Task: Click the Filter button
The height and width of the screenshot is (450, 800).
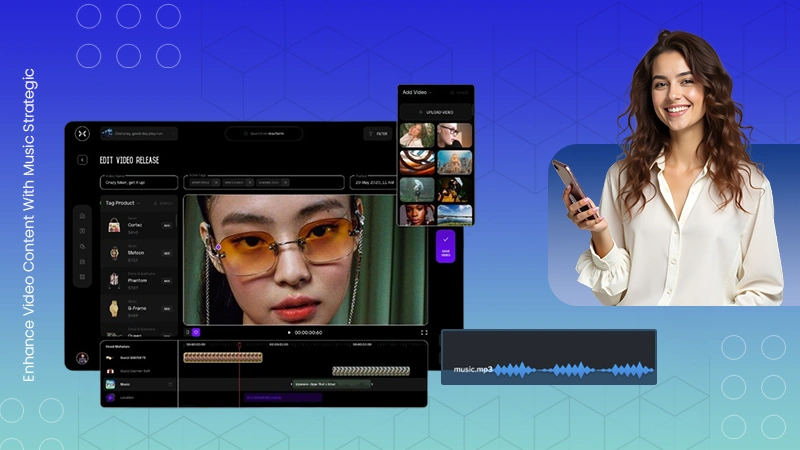Action: click(378, 134)
